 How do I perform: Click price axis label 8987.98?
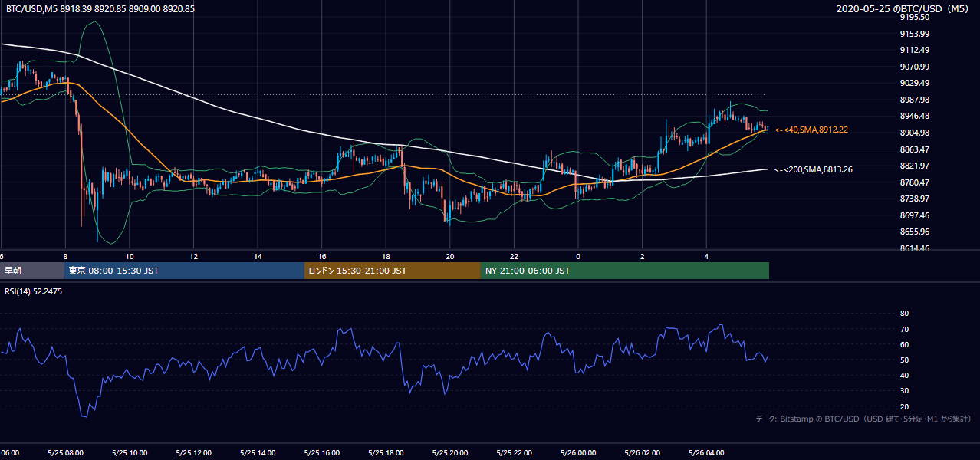916,100
